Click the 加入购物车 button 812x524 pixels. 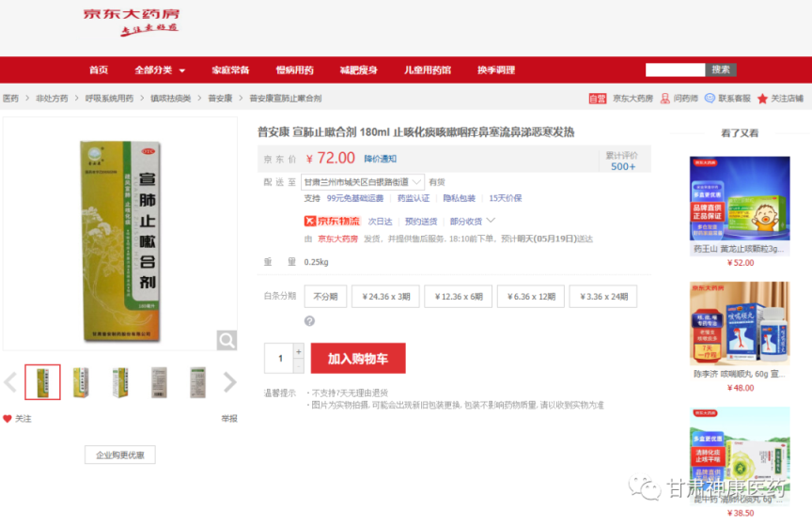(358, 358)
